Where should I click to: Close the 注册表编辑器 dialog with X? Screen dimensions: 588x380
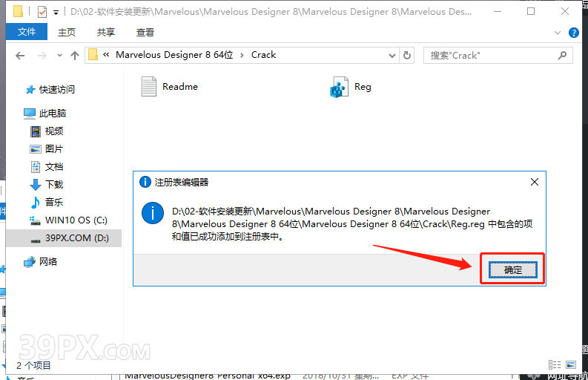coord(535,182)
